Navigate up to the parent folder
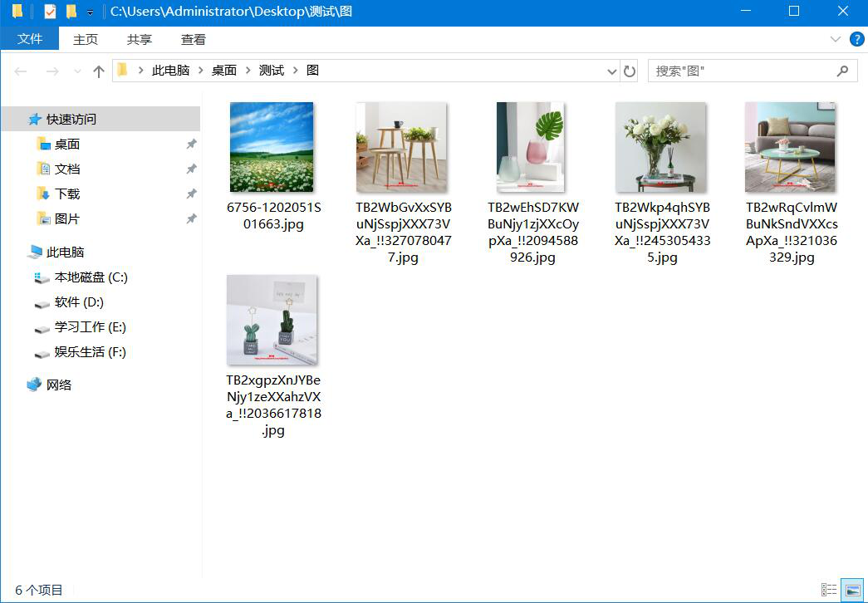The height and width of the screenshot is (603, 868). tap(98, 71)
